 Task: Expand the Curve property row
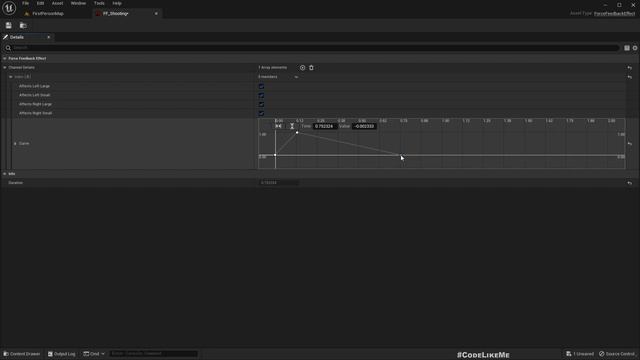point(15,144)
